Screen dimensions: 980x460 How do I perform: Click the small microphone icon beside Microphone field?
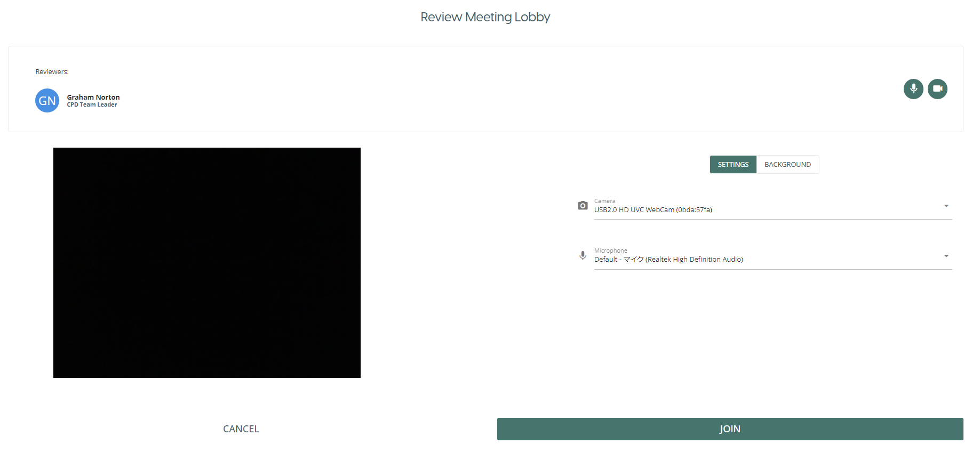point(583,255)
